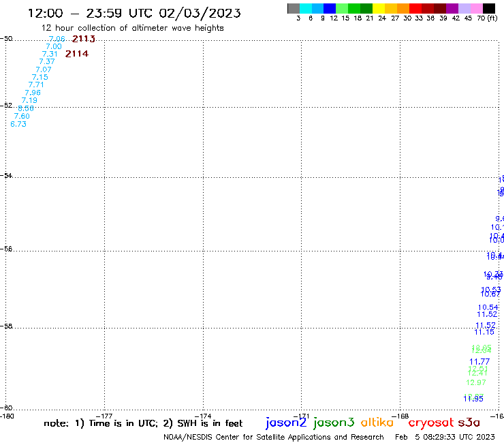Click the wave height value 10.54

tap(488, 307)
